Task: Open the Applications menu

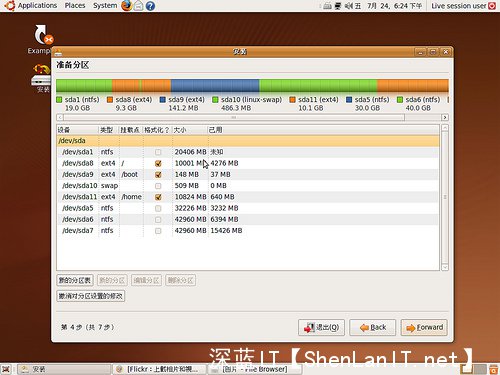Action: pyautogui.click(x=37, y=5)
